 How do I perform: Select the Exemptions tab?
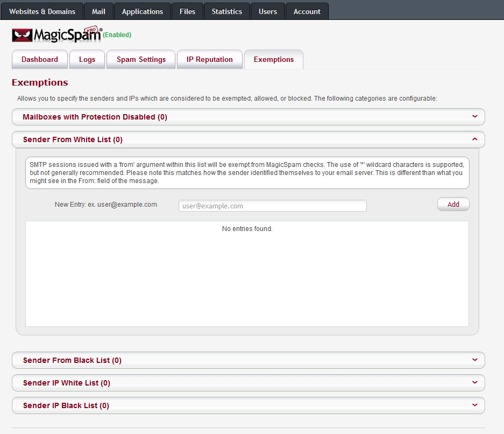point(274,60)
